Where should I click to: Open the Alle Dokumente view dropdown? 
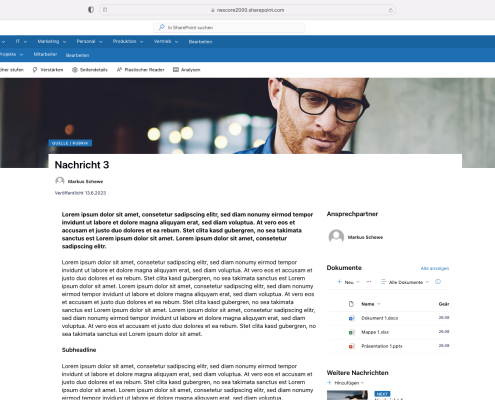point(405,282)
